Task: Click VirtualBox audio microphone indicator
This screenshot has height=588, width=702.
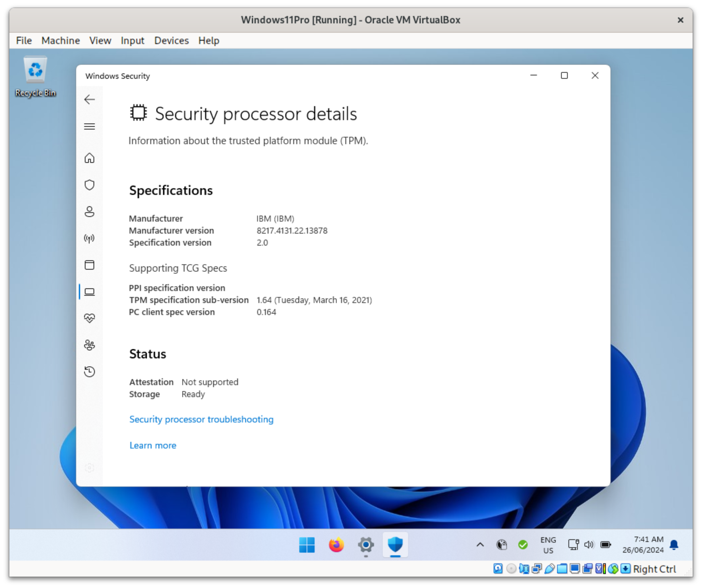Action: tap(524, 569)
